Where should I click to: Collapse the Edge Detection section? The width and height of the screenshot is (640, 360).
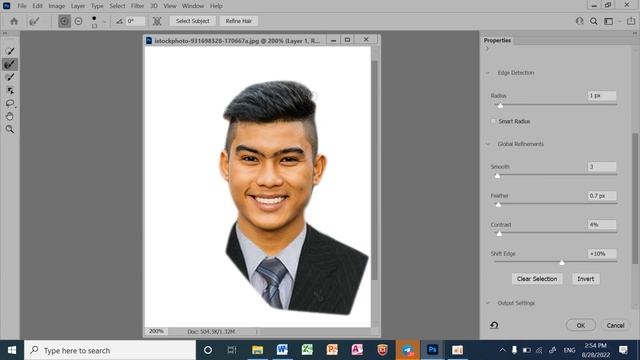click(x=488, y=73)
